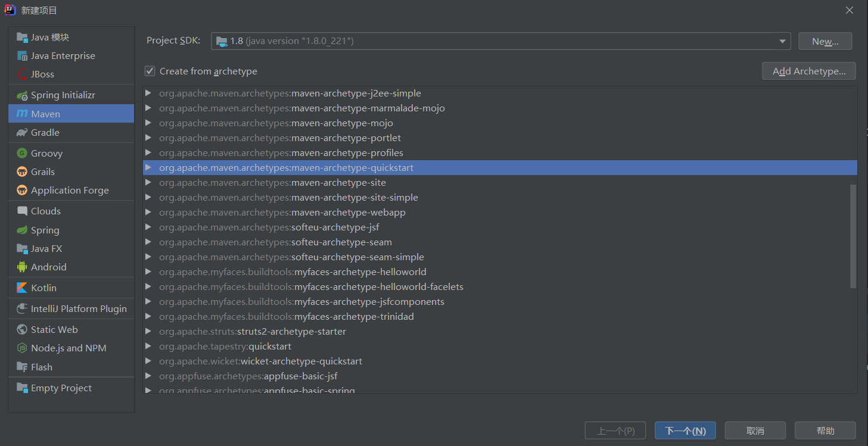Select softeu-archetype-seam-simple row

click(x=500, y=257)
